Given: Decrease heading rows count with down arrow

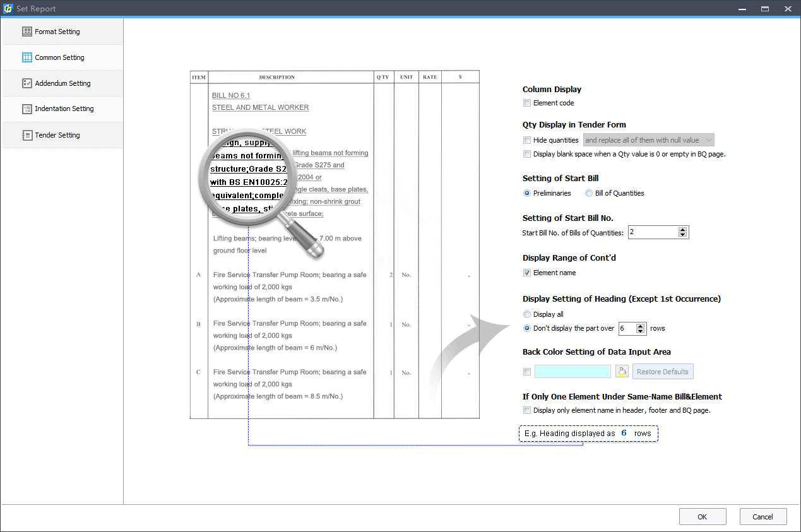Looking at the screenshot, I should click(x=641, y=331).
